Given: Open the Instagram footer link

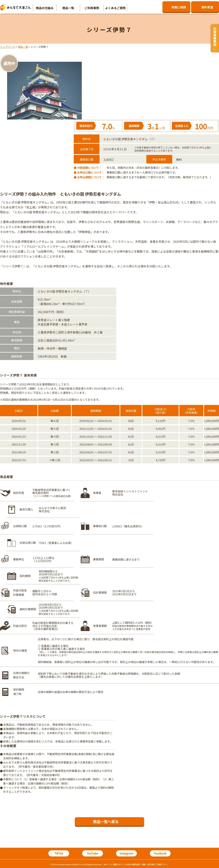Looking at the screenshot, I should click(126, 853).
